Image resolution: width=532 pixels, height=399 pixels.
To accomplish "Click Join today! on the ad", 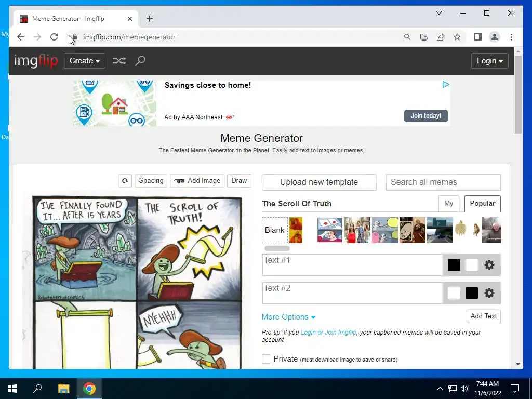I will (x=426, y=116).
